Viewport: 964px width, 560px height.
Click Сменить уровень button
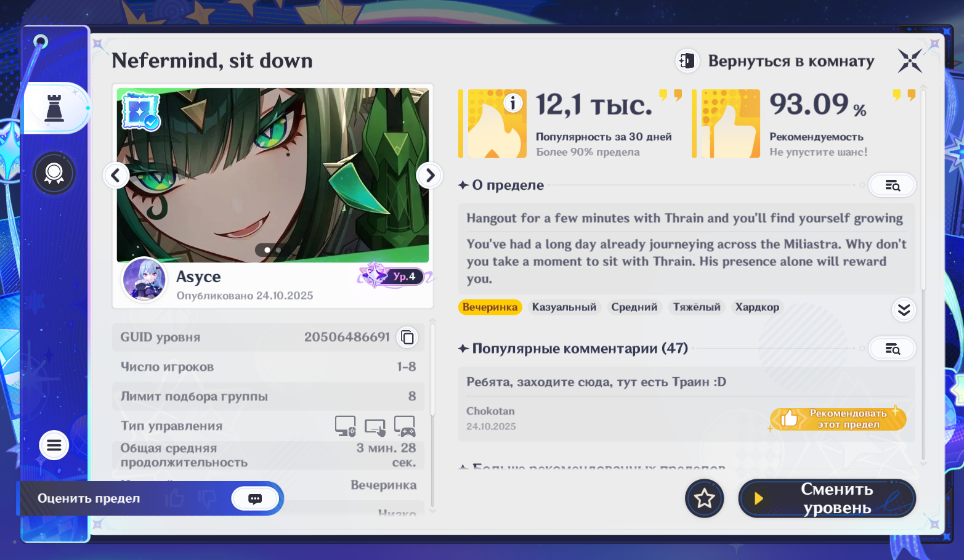827,498
